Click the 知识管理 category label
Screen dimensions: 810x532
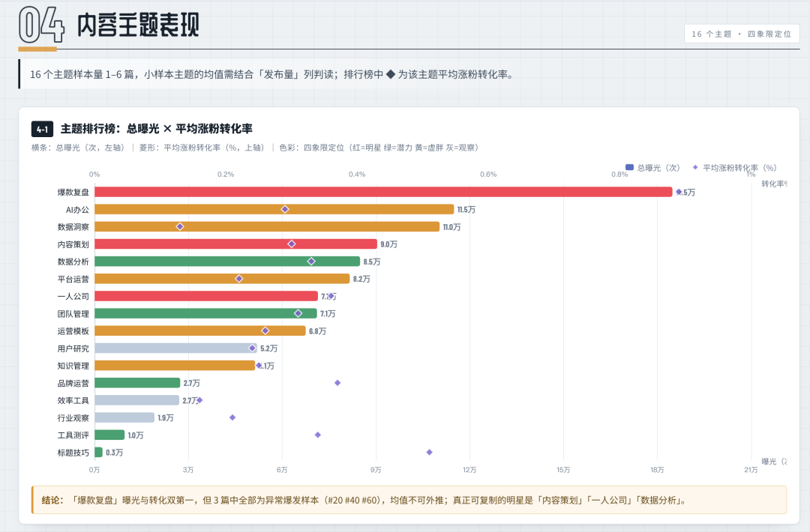click(73, 366)
